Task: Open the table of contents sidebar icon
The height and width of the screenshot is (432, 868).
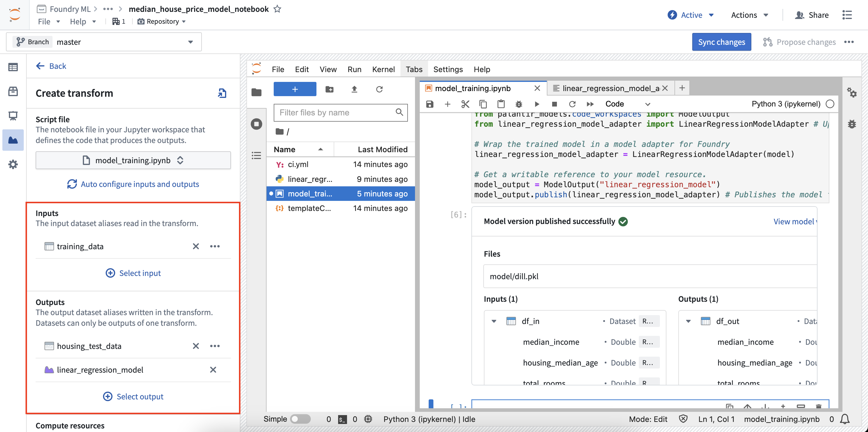Action: tap(256, 155)
